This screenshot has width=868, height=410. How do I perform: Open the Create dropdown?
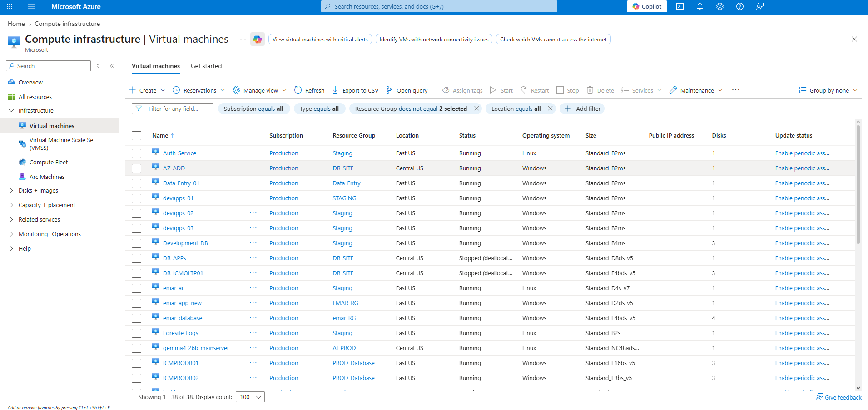point(147,90)
